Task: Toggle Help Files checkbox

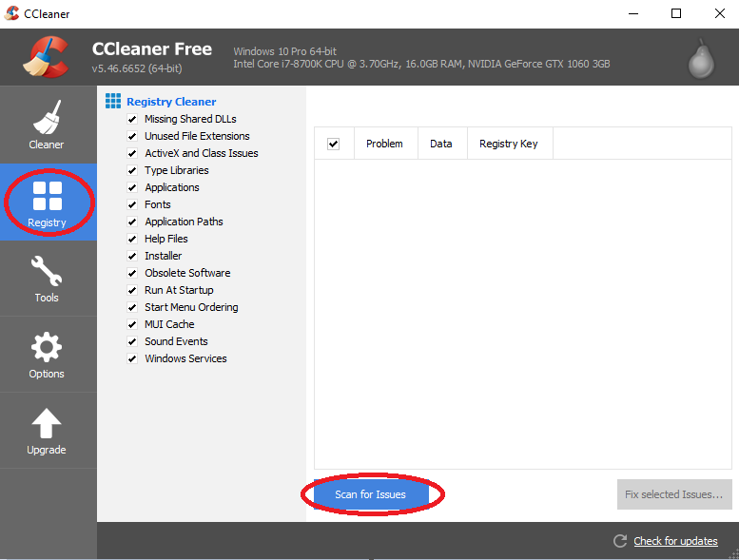Action: click(x=132, y=239)
